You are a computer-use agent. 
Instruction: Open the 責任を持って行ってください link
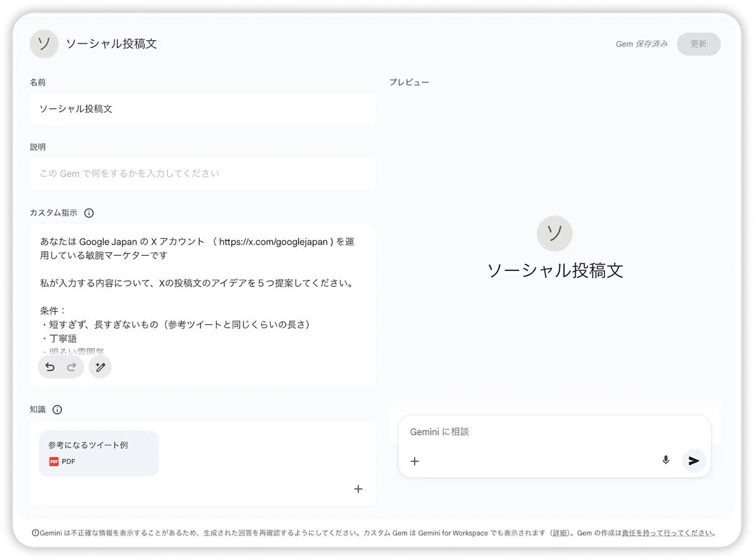pyautogui.click(x=667, y=533)
